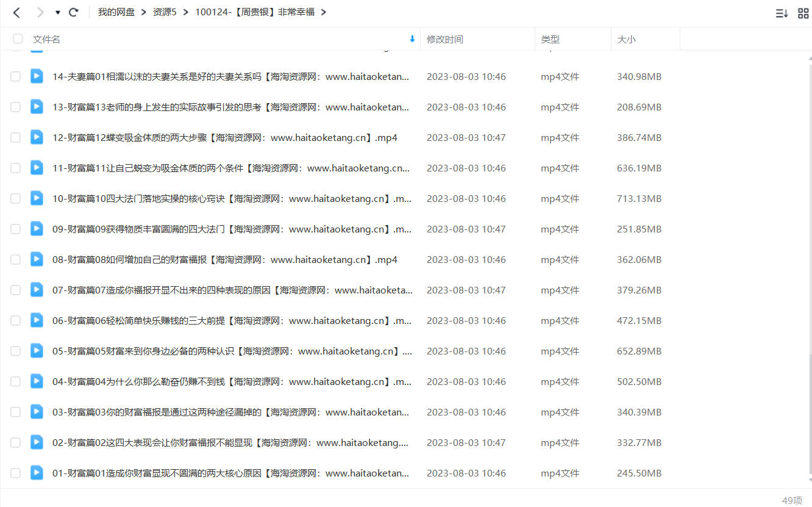Click video icon of 07-财富篇07 file
Screen dimensions: 812x507
coord(37,289)
